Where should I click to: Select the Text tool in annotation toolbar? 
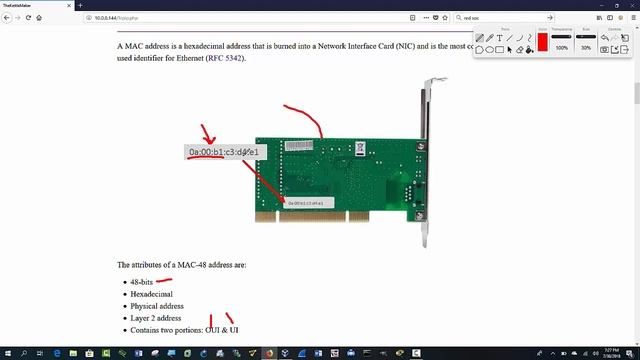(x=499, y=38)
